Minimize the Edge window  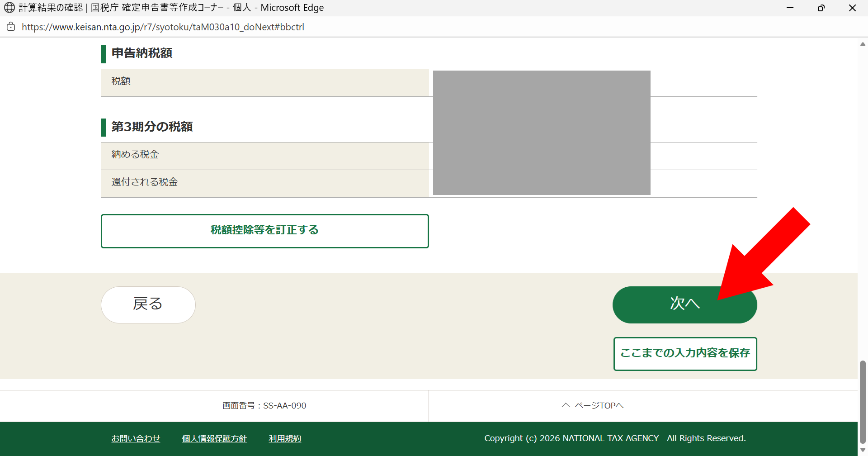coord(790,8)
